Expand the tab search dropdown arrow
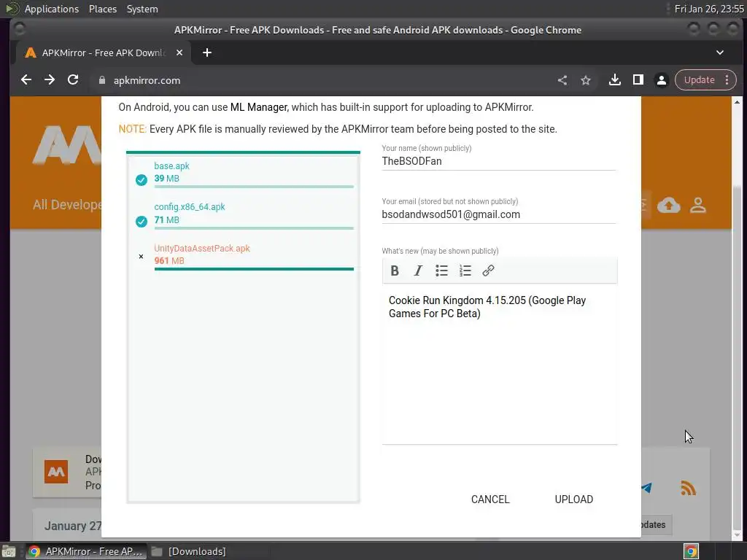The height and width of the screenshot is (560, 747). point(720,52)
